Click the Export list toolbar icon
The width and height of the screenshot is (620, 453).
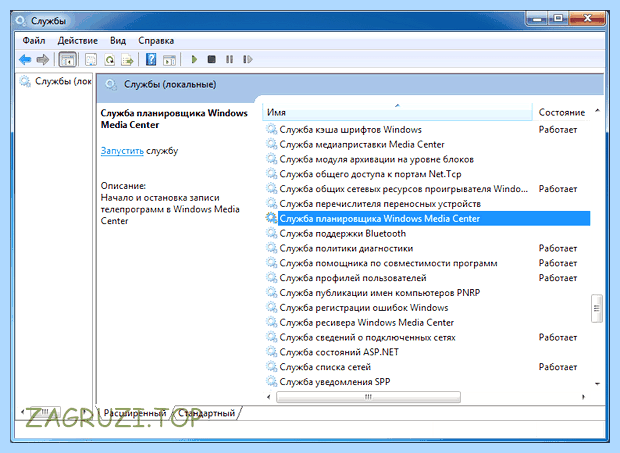point(127,60)
